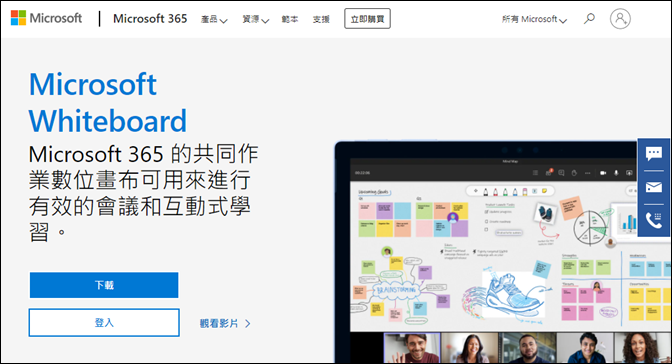Click the Microsoft logo

click(x=46, y=18)
